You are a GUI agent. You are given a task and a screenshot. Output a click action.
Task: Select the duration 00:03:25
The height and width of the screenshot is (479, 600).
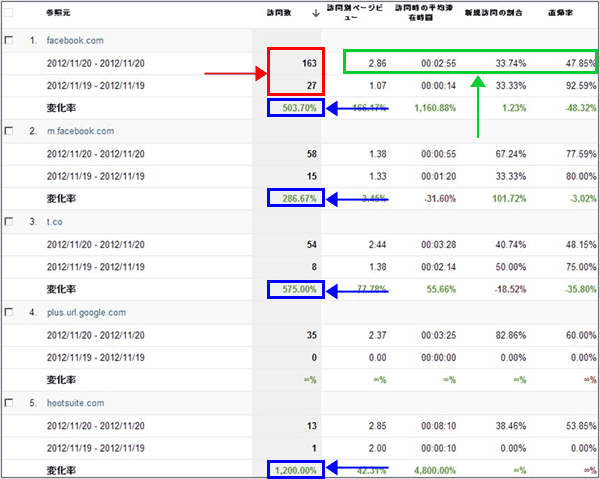point(439,335)
